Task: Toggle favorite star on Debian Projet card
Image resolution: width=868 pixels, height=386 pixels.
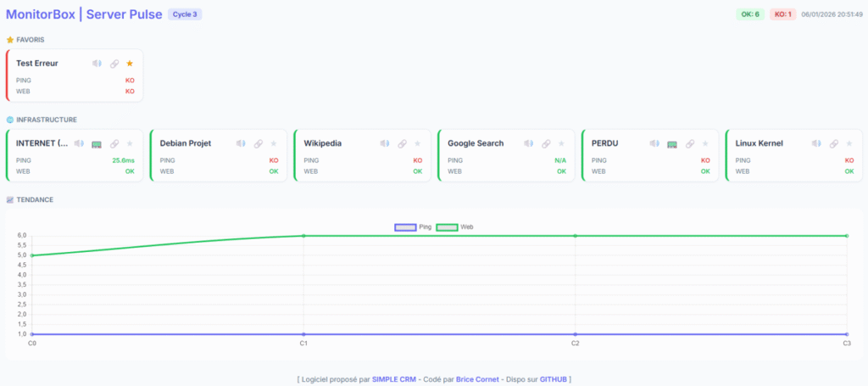Action: [274, 143]
